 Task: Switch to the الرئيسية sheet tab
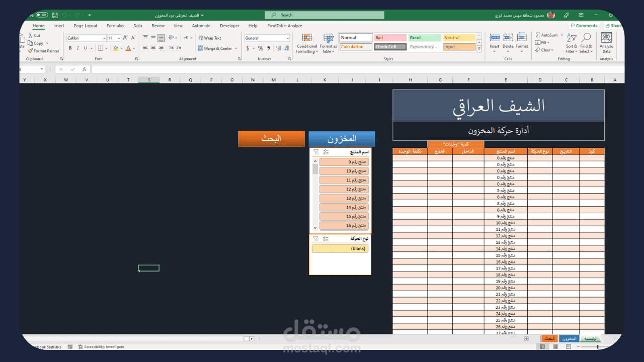591,339
